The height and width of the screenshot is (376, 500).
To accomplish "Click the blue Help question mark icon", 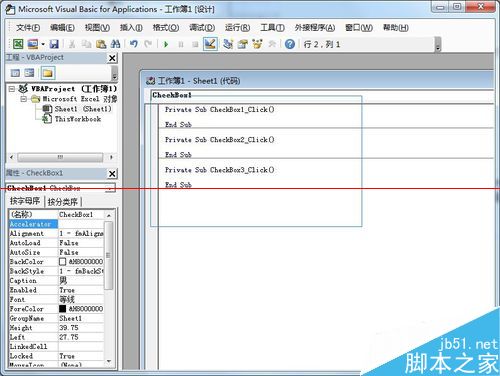I will (x=290, y=44).
